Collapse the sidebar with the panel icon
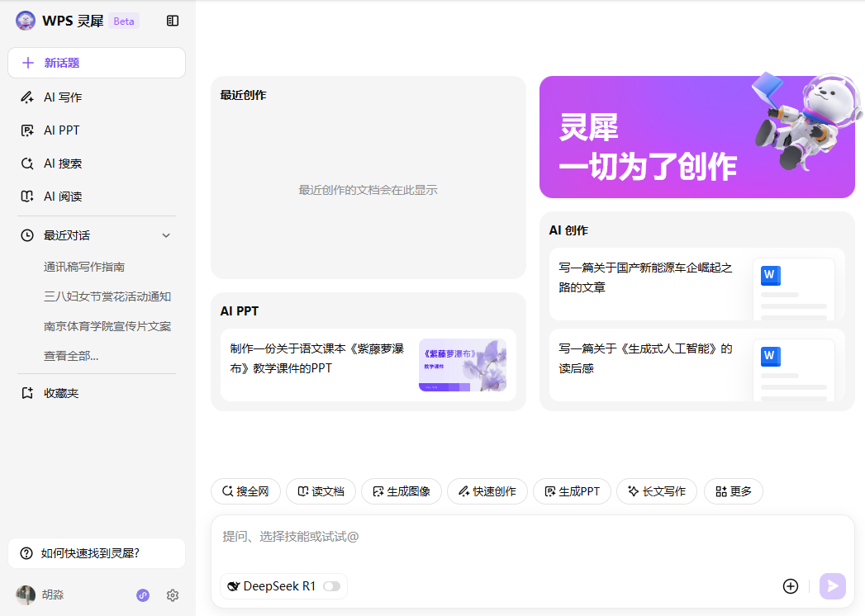 click(x=173, y=21)
